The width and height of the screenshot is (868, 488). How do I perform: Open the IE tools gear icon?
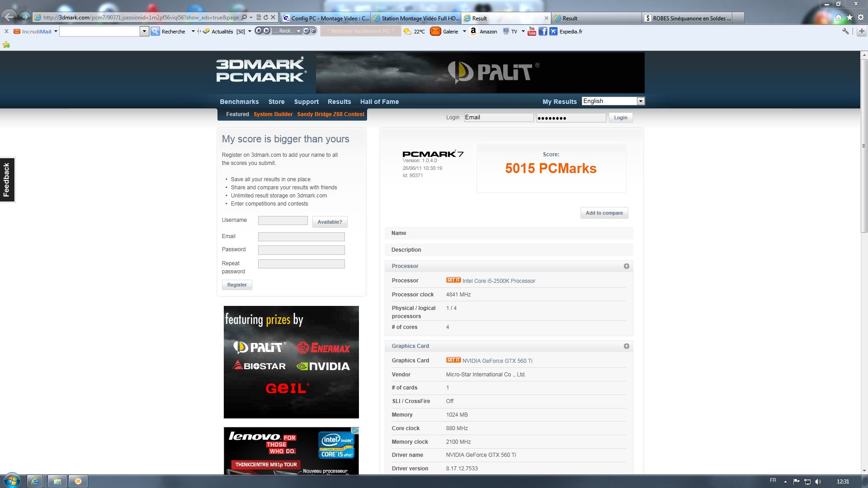click(x=860, y=18)
